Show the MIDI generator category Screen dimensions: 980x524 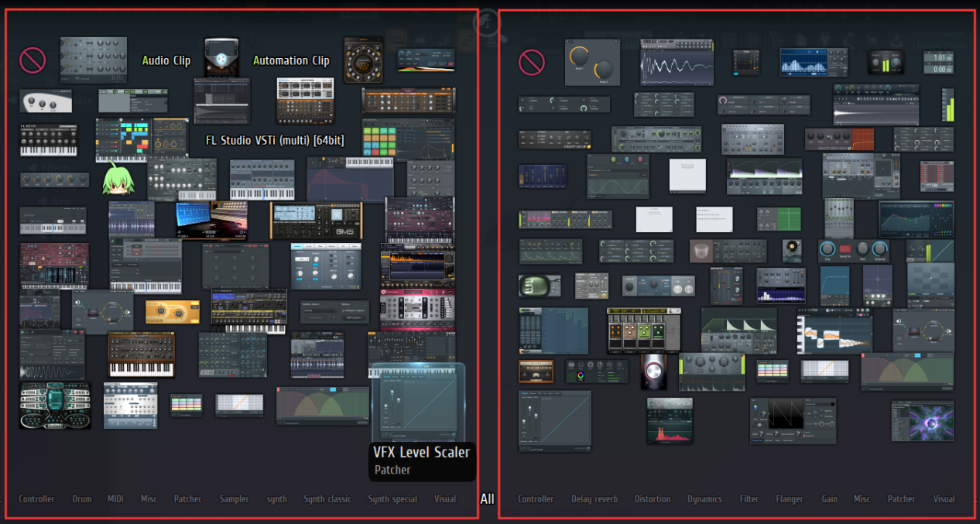[115, 499]
